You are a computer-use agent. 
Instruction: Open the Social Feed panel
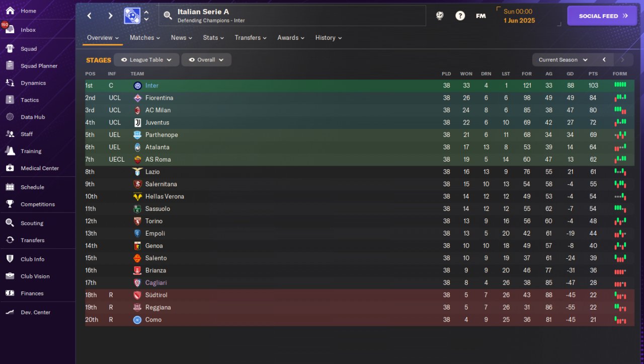(602, 16)
